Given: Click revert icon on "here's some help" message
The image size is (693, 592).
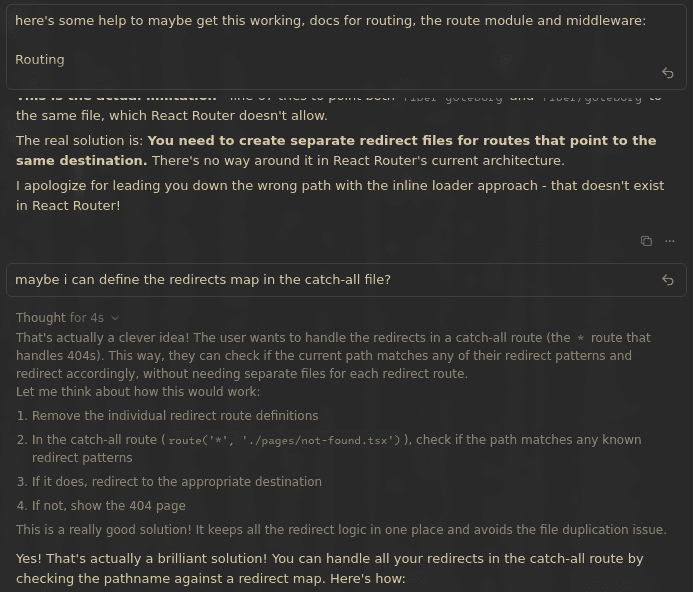Looking at the screenshot, I should pyautogui.click(x=667, y=73).
